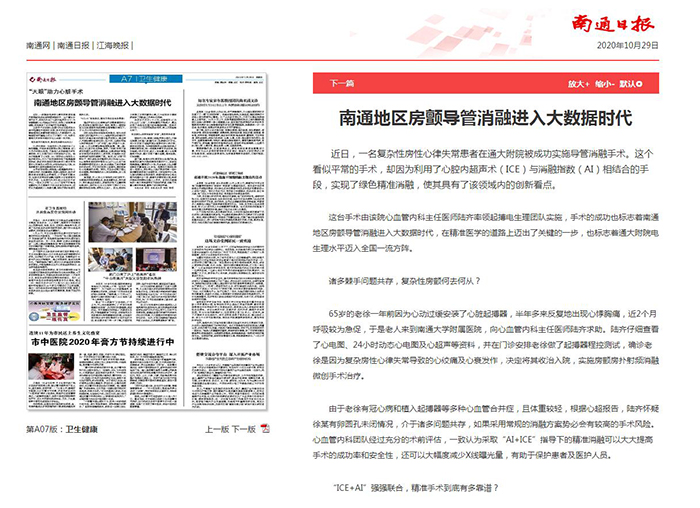Image resolution: width=700 pixels, height=508 pixels.
Task: Open the 江海晚报 navigation link
Action: tap(112, 46)
